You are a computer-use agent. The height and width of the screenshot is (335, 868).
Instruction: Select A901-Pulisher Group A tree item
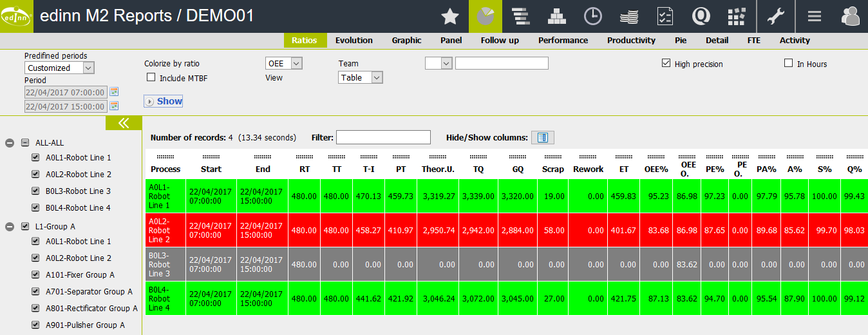85,325
